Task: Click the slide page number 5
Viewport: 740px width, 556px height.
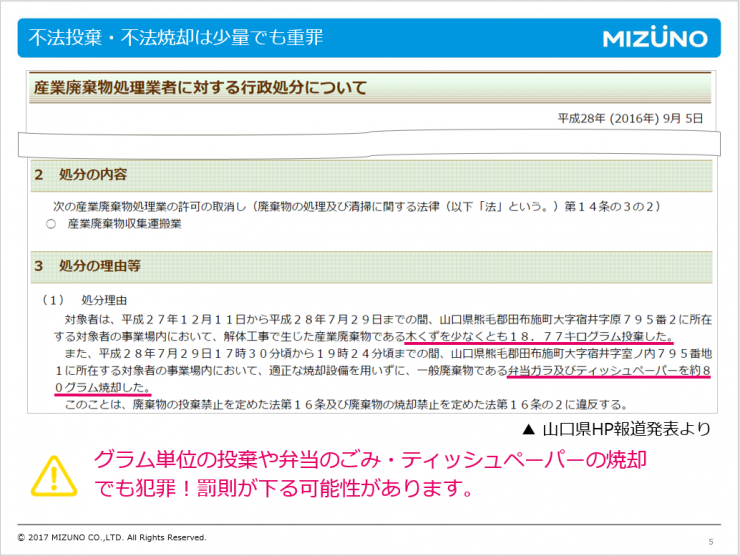Action: (x=711, y=542)
